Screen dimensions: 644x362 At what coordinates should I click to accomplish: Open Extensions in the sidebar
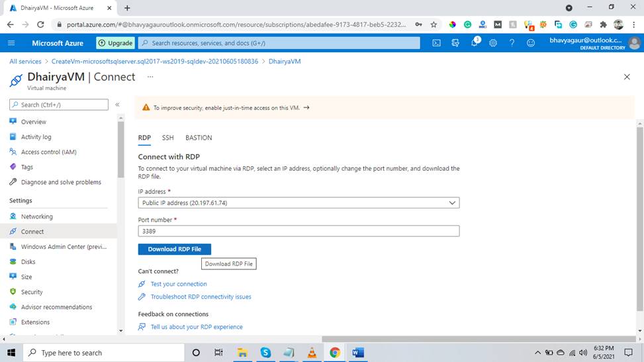click(35, 322)
